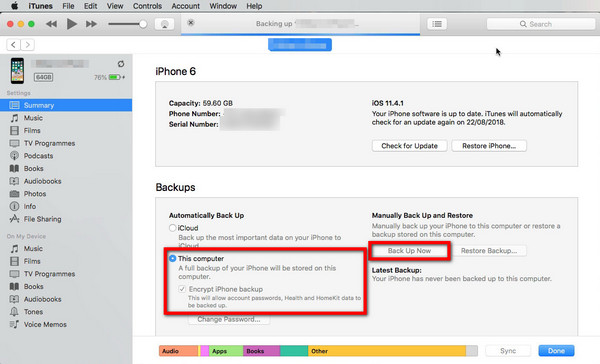600x364 pixels.
Task: Click the Change Password... button
Action: click(x=229, y=319)
